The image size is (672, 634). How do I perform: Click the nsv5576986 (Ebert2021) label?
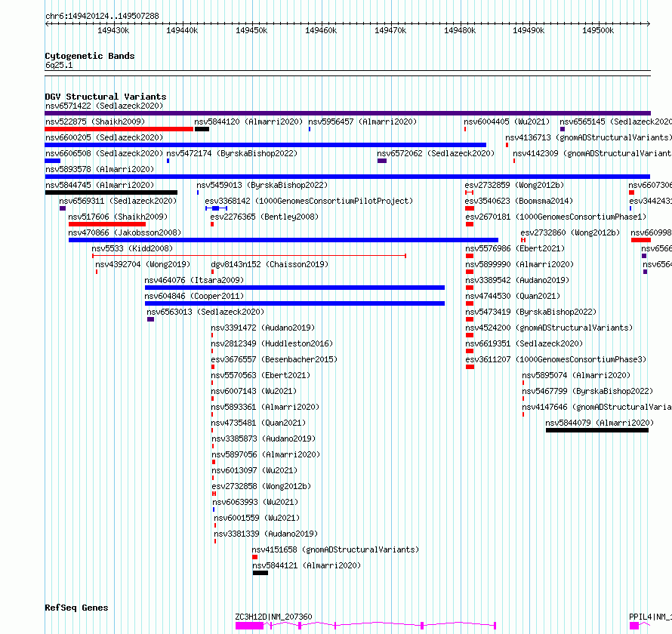click(515, 248)
